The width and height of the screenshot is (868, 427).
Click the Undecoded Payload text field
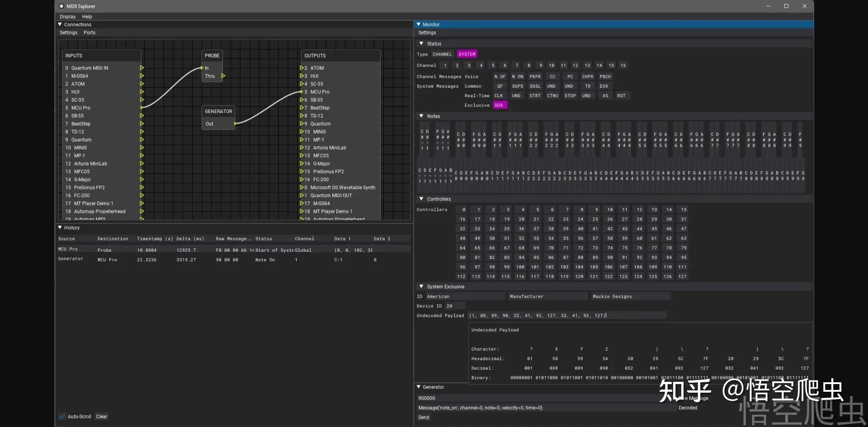click(x=567, y=315)
